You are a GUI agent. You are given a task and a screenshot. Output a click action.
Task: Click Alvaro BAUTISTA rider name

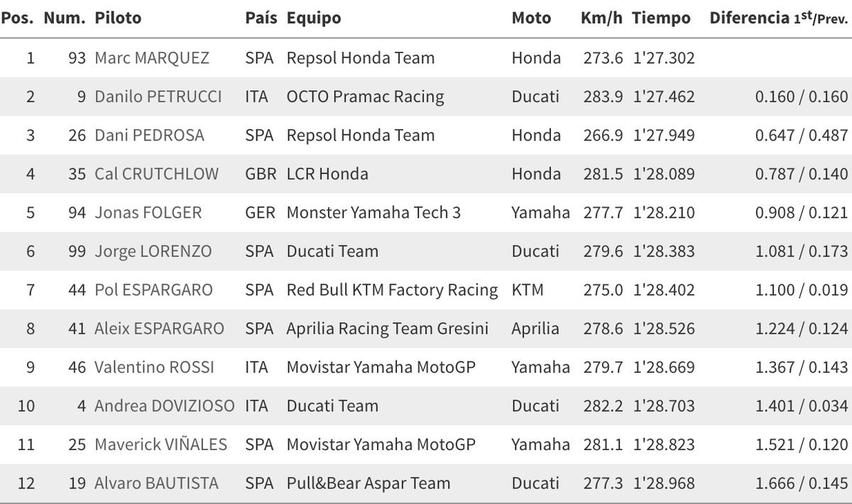156,483
